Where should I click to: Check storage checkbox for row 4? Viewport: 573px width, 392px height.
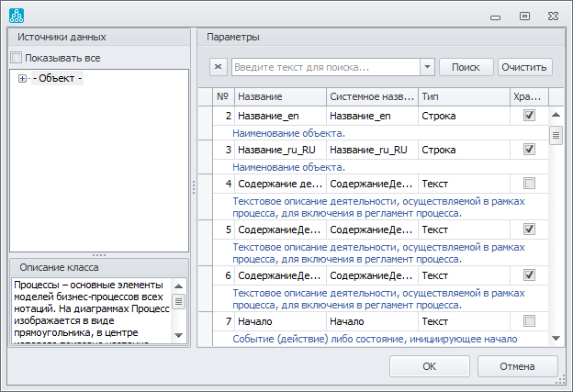pyautogui.click(x=529, y=184)
